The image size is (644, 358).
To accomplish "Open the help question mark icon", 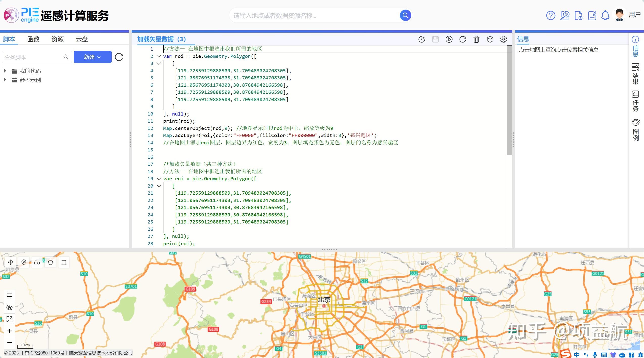I will tap(551, 15).
